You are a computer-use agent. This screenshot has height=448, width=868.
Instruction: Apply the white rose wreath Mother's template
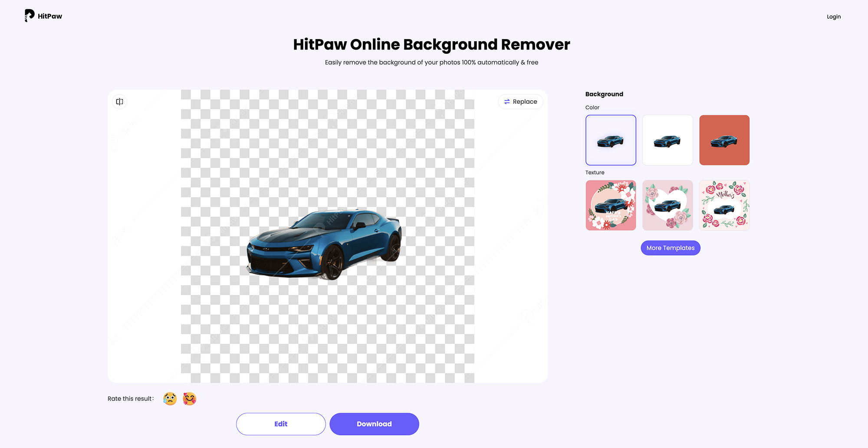(724, 205)
